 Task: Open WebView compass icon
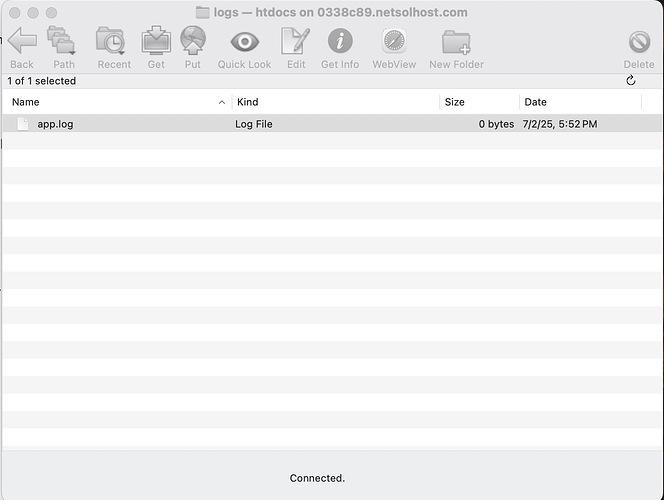[x=394, y=41]
